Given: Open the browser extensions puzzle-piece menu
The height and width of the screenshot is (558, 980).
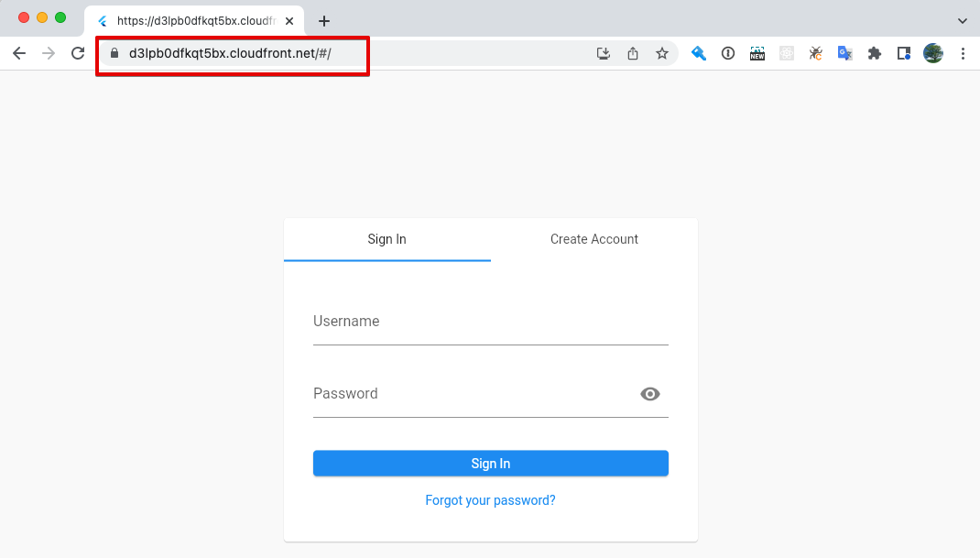Looking at the screenshot, I should click(875, 53).
